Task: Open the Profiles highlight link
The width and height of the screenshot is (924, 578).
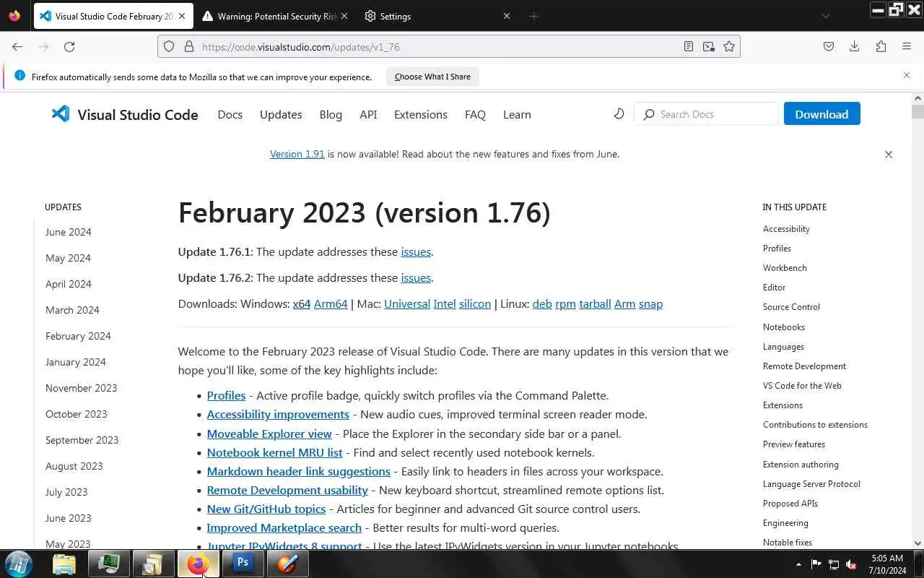Action: (226, 395)
